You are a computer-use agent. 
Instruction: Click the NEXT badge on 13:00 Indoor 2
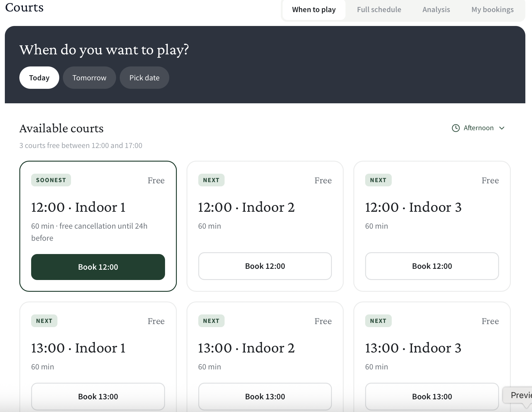click(x=211, y=321)
